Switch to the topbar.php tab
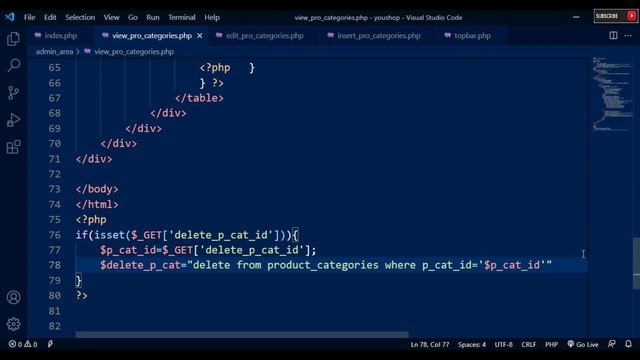Screen dimensions: 640x360 coord(472,36)
